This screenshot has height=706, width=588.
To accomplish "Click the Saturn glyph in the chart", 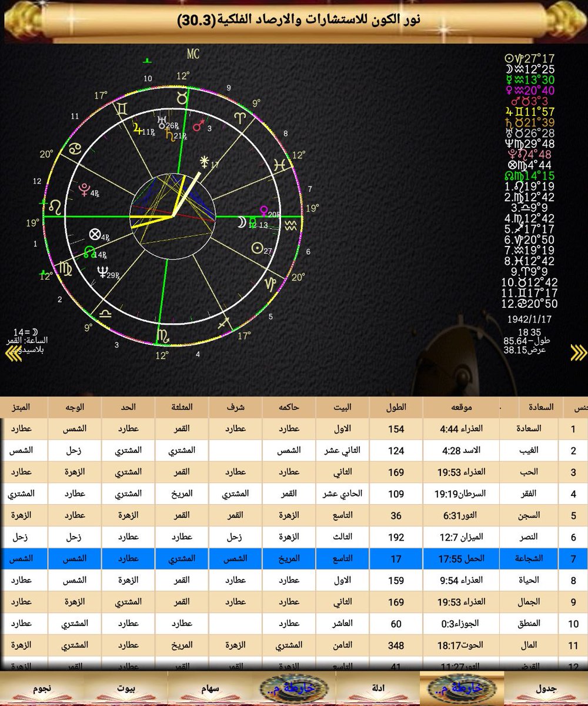I will point(169,135).
